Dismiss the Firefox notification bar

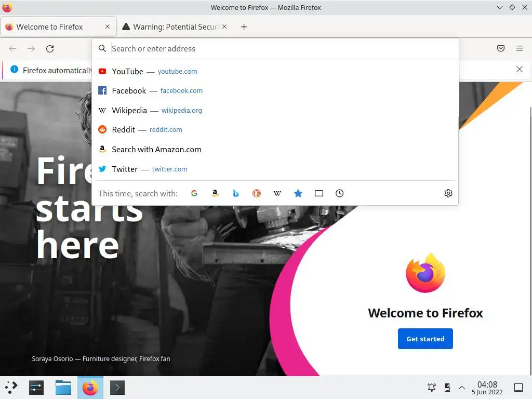tap(519, 69)
